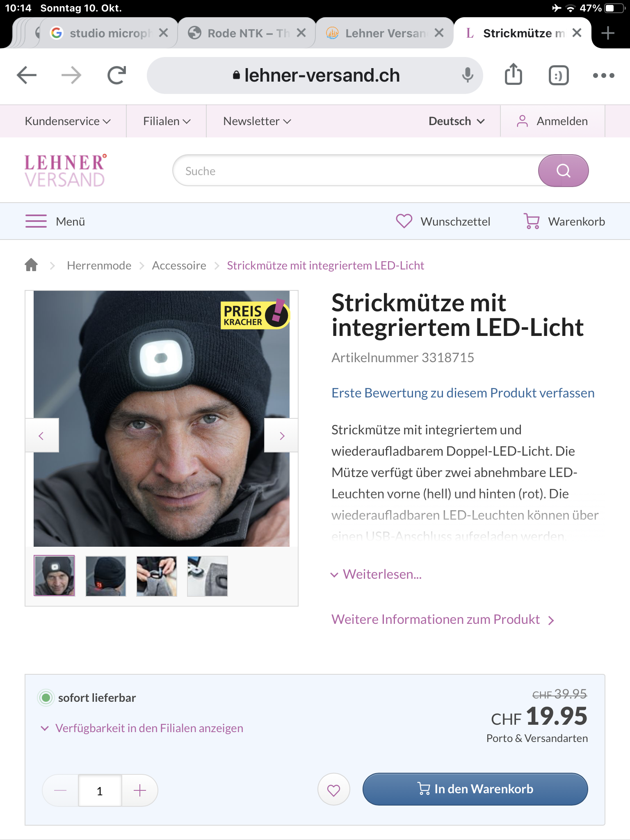This screenshot has height=840, width=630.
Task: Reload the page with refresh icon
Action: pyautogui.click(x=116, y=75)
